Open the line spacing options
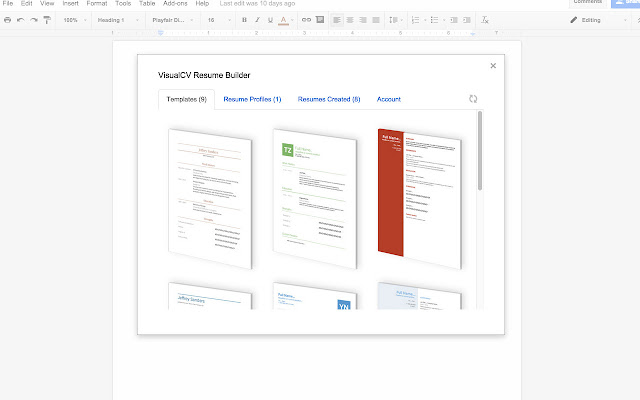This screenshot has height=400, width=640. click(395, 20)
